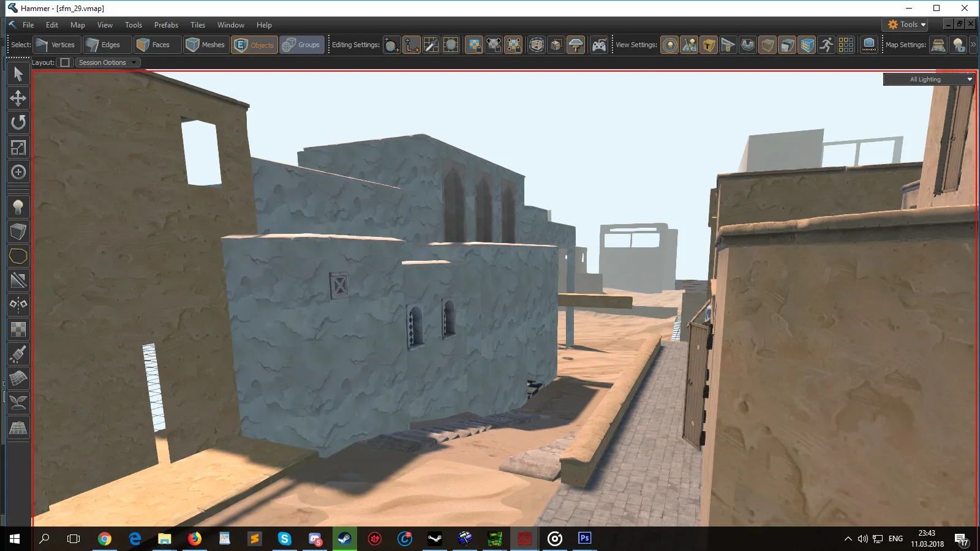Image resolution: width=980 pixels, height=551 pixels.
Task: Activate the Rotate tool in sidebar
Action: click(18, 123)
